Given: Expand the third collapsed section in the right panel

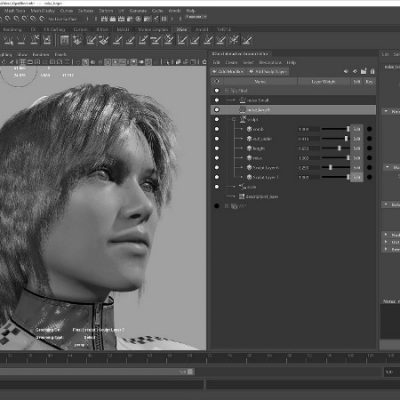Looking at the screenshot, I should pyautogui.click(x=387, y=204).
